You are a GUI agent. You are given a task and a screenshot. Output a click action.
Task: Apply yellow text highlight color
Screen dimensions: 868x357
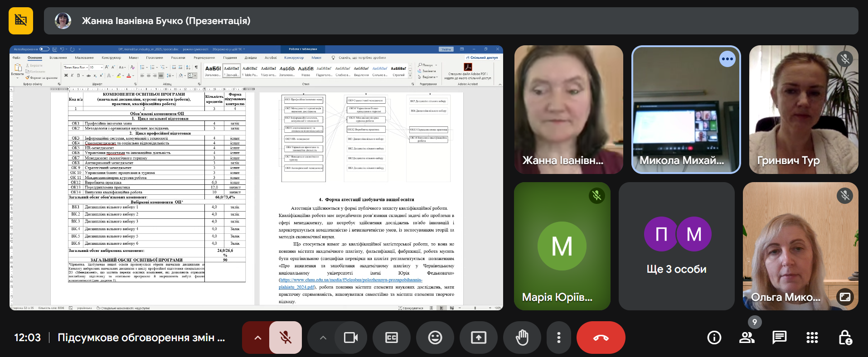pos(119,76)
